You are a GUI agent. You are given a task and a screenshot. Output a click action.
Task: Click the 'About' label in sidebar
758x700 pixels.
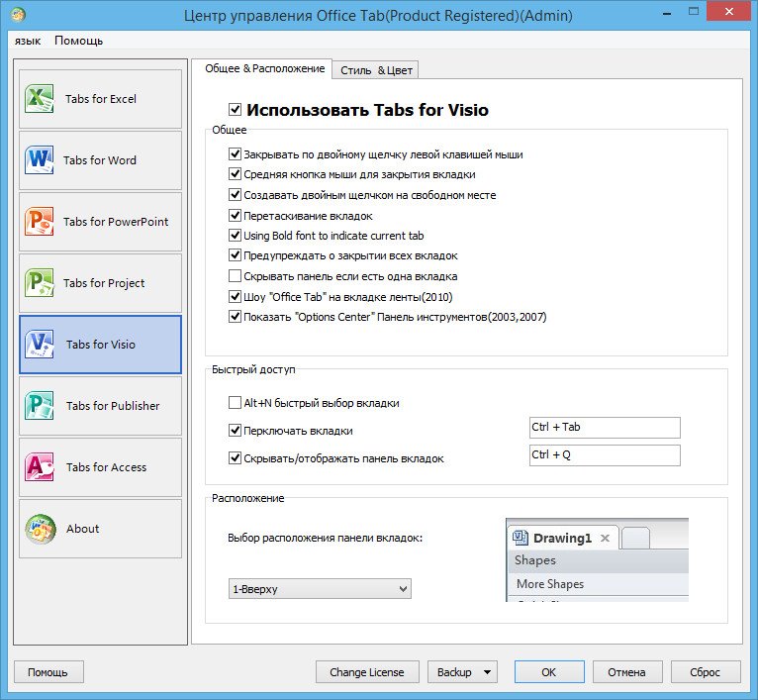coord(83,529)
